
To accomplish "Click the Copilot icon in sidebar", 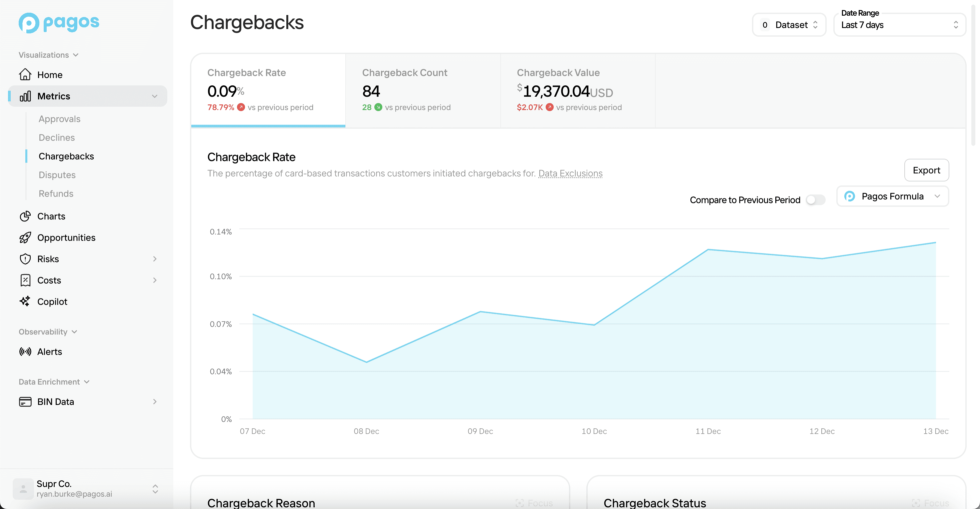I will click(x=25, y=301).
